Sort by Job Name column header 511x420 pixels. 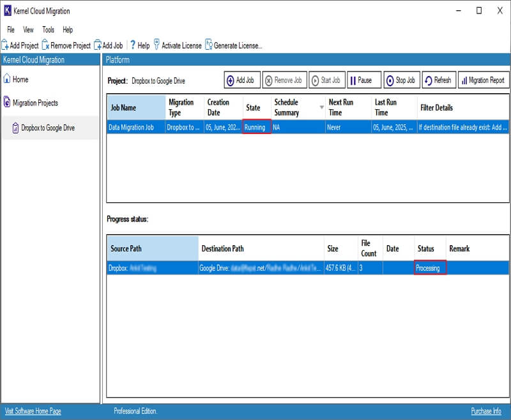[136, 107]
